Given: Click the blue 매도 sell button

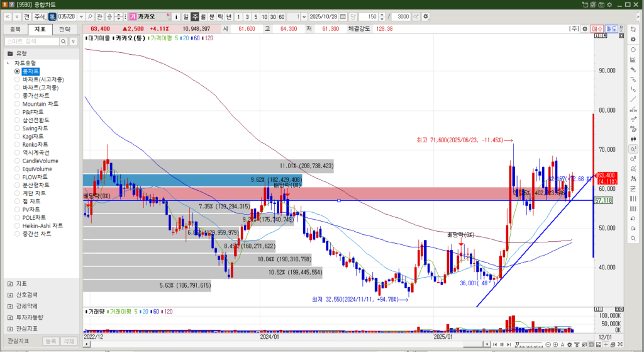Looking at the screenshot, I should (611, 29).
